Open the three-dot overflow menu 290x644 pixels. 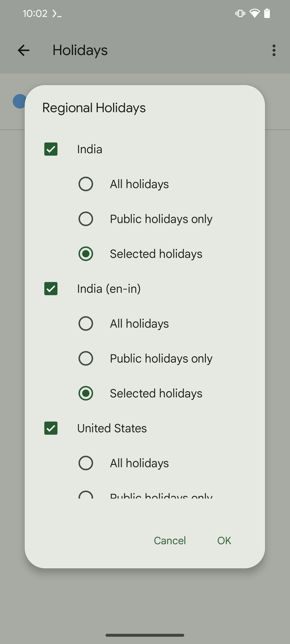click(274, 50)
